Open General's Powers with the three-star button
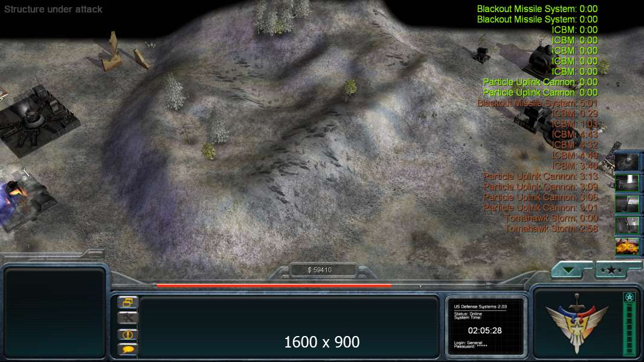Screen dimensions: 644x362 pyautogui.click(x=611, y=270)
